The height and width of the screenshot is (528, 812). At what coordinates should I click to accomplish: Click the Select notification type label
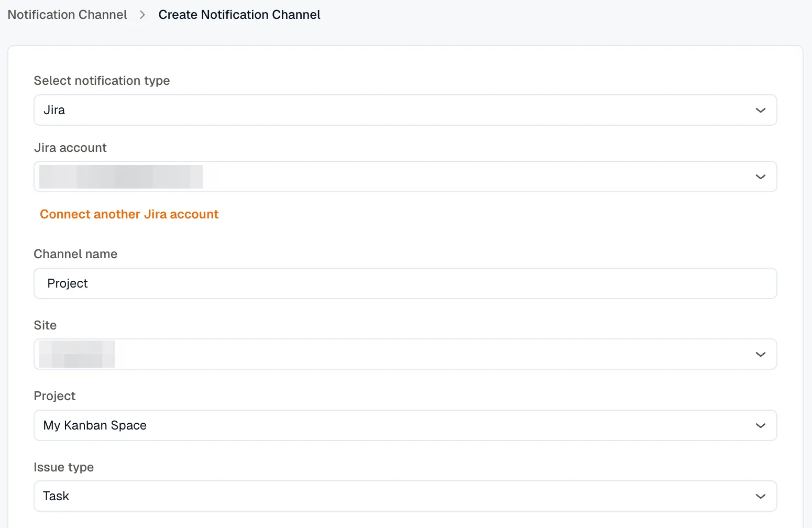(102, 81)
